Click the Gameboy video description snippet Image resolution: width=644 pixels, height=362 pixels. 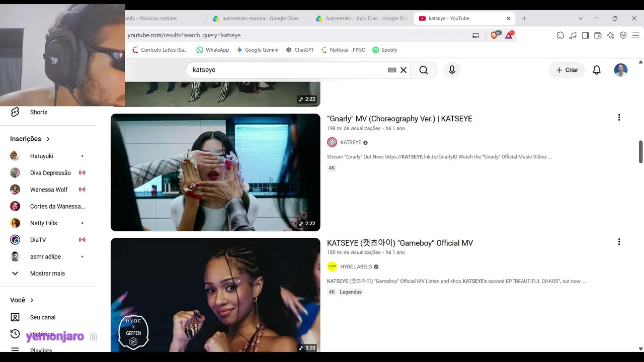[457, 281]
